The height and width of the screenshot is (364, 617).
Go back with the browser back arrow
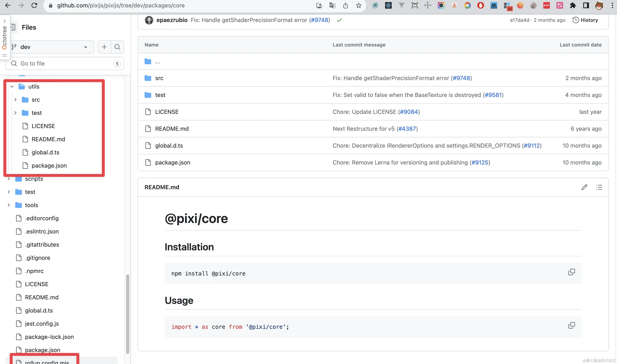pos(8,5)
